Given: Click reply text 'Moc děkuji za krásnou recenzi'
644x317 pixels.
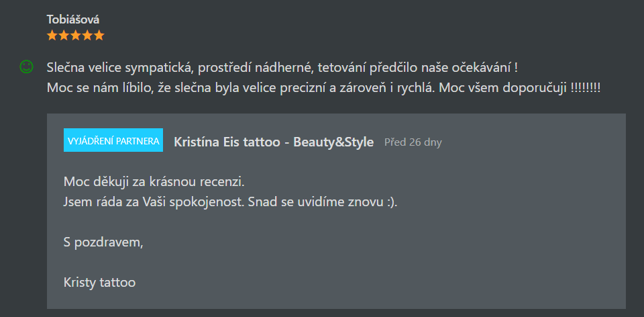Looking at the screenshot, I should (154, 182).
